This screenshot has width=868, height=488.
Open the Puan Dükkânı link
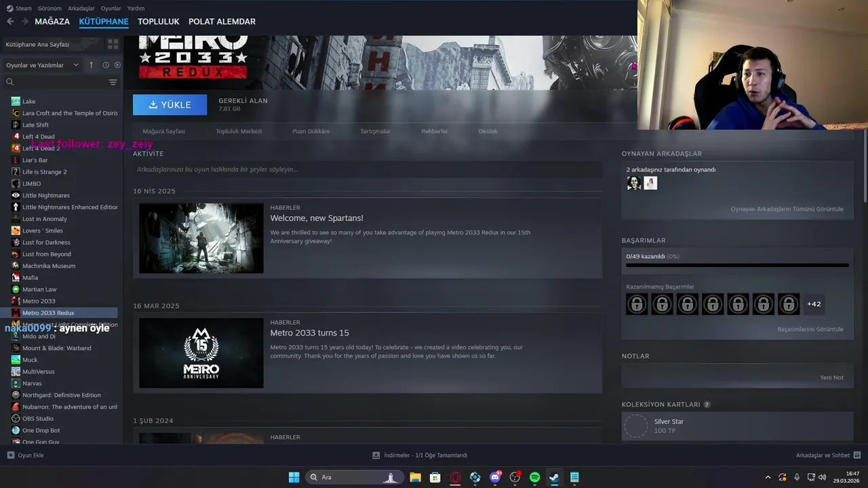[x=311, y=131]
